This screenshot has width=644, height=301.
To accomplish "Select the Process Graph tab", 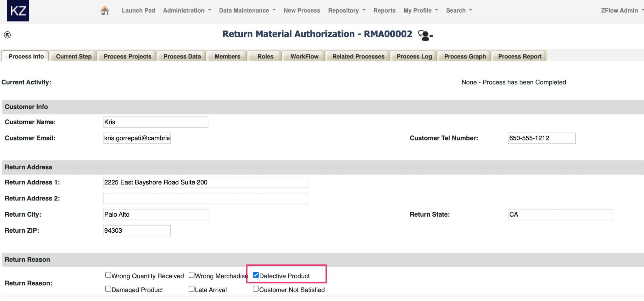I will (464, 56).
